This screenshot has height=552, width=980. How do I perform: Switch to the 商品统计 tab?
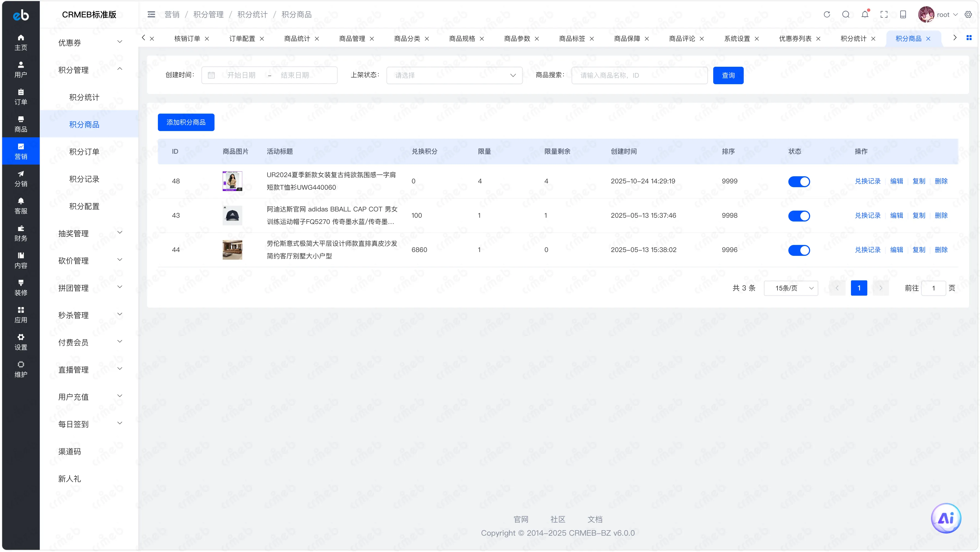(x=297, y=39)
